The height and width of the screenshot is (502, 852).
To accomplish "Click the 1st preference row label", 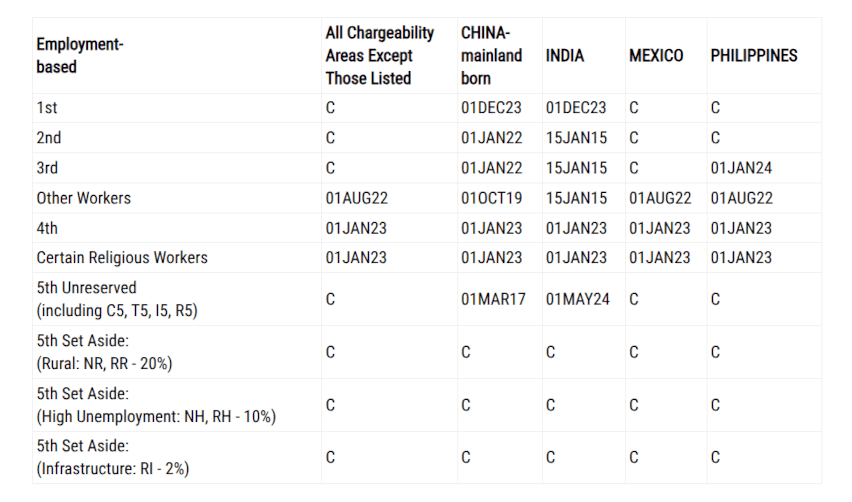I will click(47, 108).
